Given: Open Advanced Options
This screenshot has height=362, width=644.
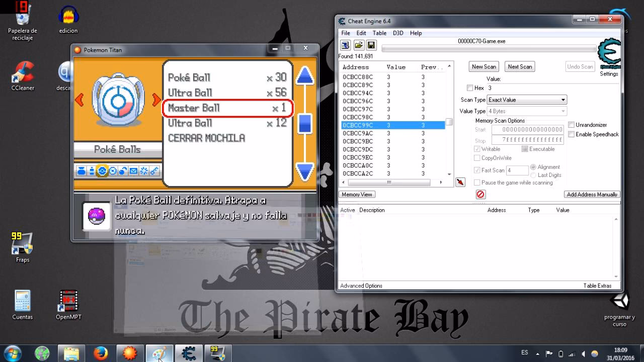Looking at the screenshot, I should pyautogui.click(x=361, y=286).
